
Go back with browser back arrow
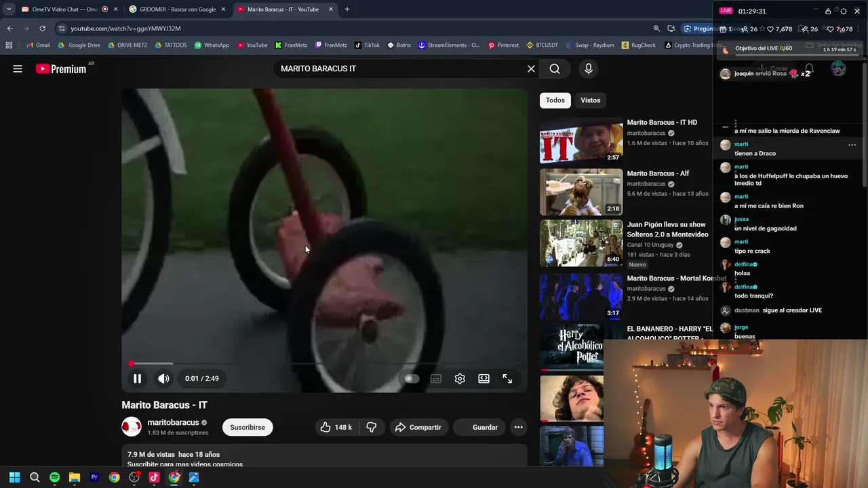9,28
